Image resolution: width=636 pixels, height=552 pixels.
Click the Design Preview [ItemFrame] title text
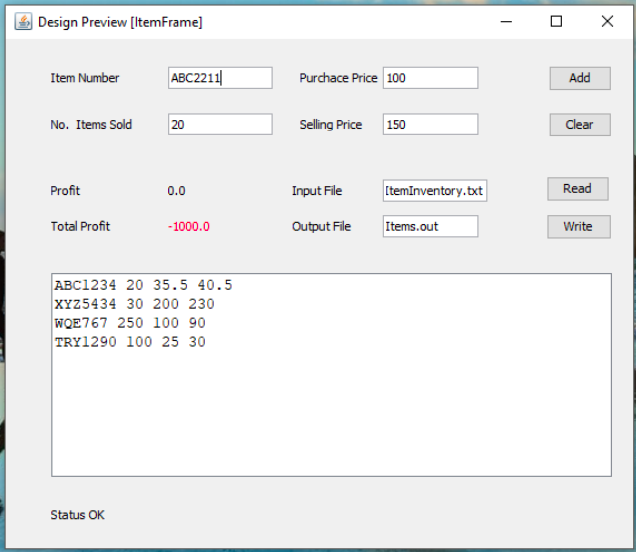pyautogui.click(x=120, y=22)
